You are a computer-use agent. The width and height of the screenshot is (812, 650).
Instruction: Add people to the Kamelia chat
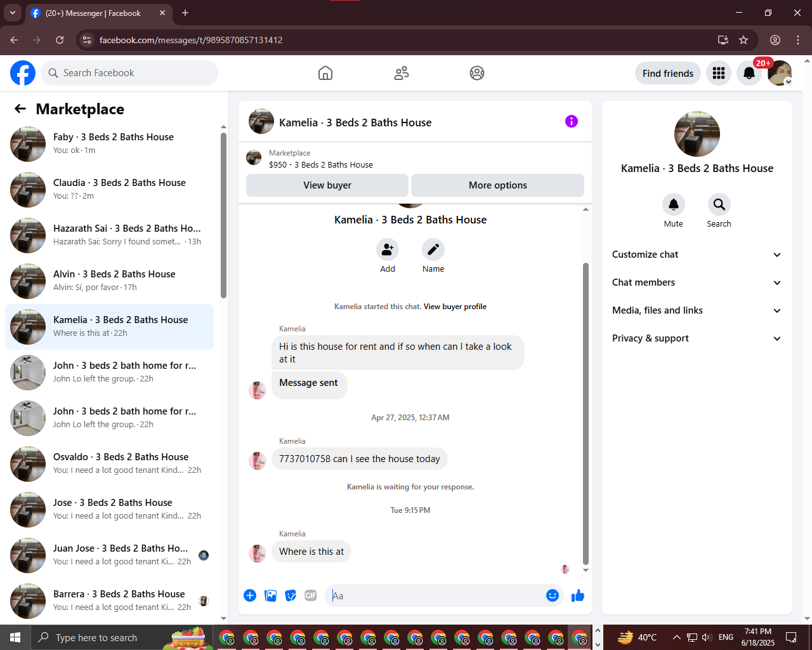click(x=388, y=249)
